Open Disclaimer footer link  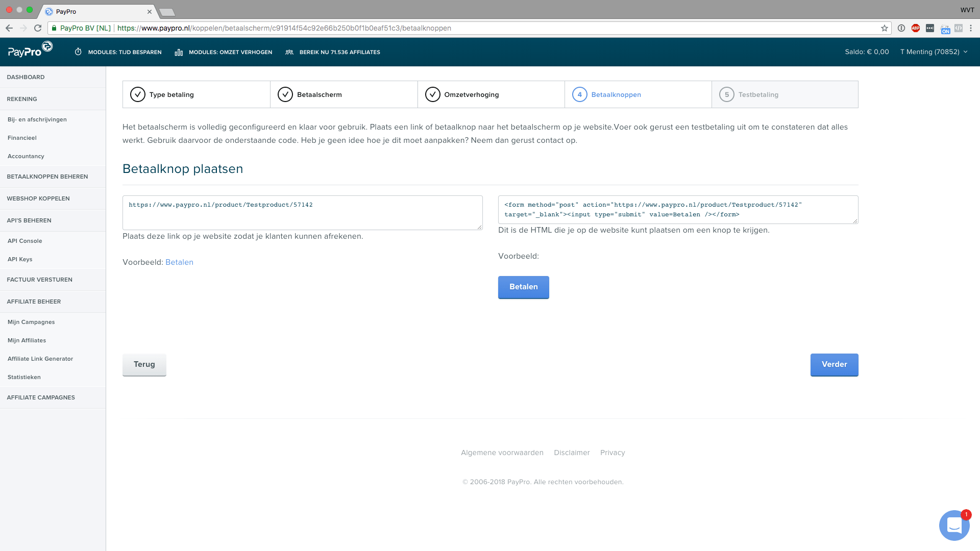pyautogui.click(x=572, y=453)
